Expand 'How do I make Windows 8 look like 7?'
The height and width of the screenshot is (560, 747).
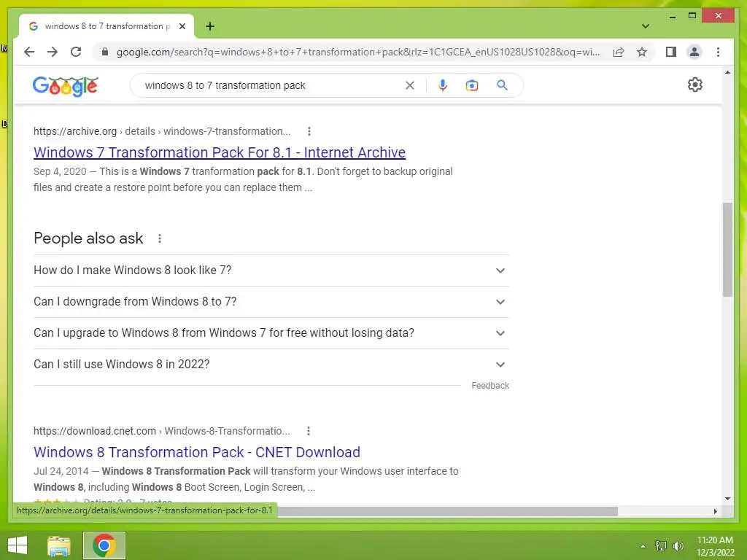[x=271, y=271]
